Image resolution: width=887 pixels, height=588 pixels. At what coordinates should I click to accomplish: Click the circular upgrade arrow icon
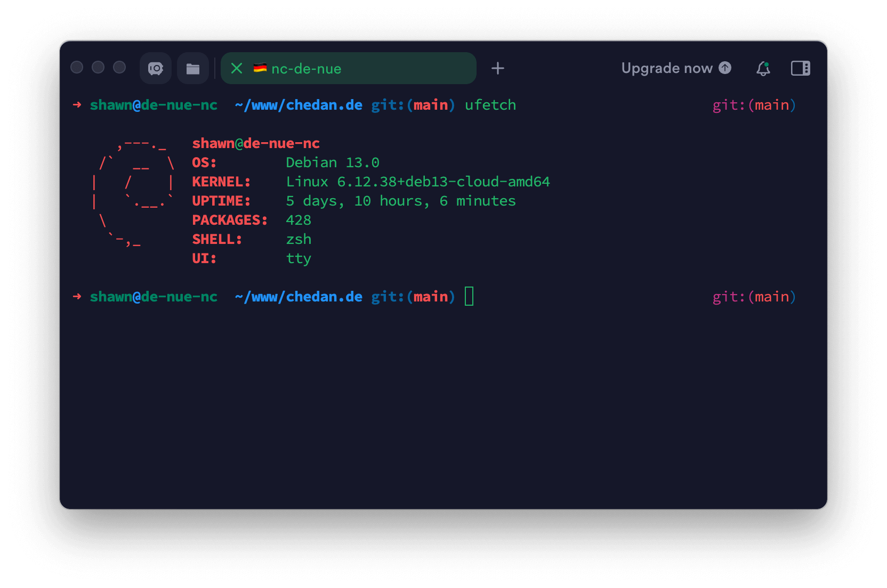(x=724, y=68)
